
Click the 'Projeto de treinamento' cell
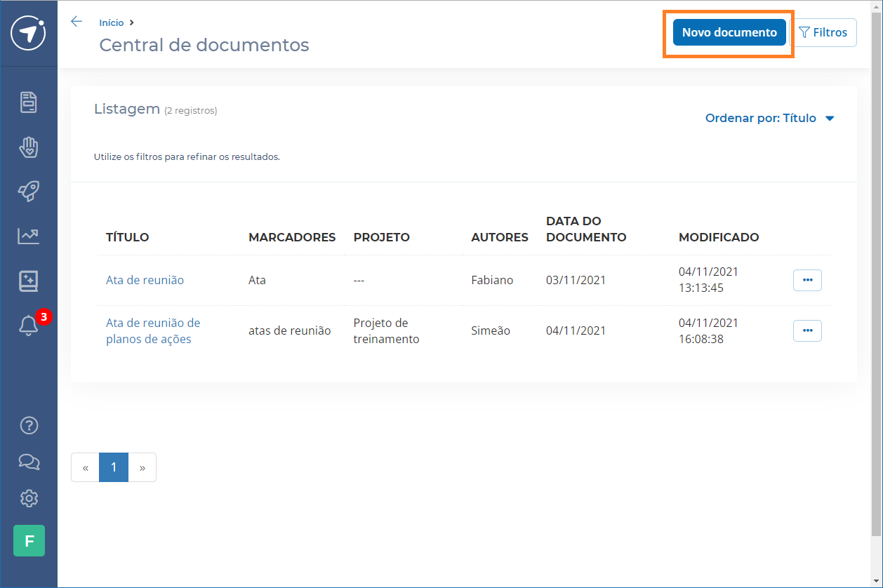pos(386,330)
